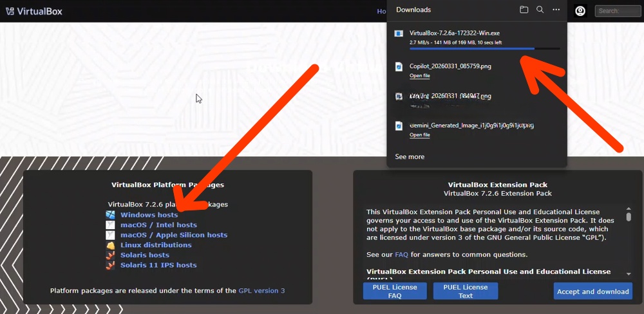Click PUEL License Text button
644x314 pixels.
coord(466,291)
